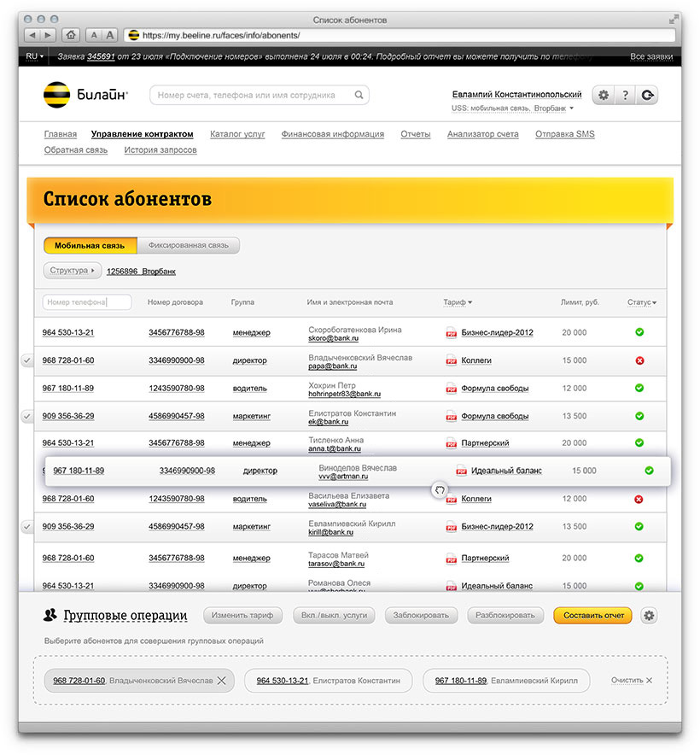Uncheck row 909 356-36-29 Елистратов Константин
The image size is (700, 755).
[x=27, y=416]
